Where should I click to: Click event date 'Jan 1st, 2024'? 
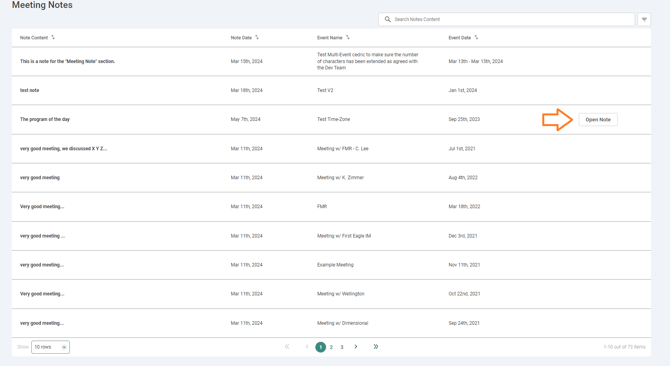[463, 90]
